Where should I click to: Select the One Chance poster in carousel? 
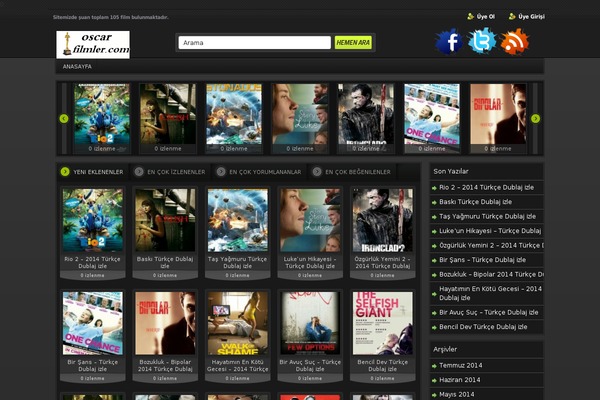(x=432, y=118)
